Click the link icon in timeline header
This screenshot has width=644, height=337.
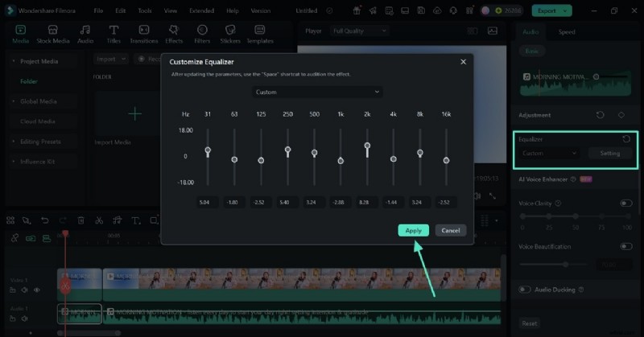pyautogui.click(x=14, y=238)
